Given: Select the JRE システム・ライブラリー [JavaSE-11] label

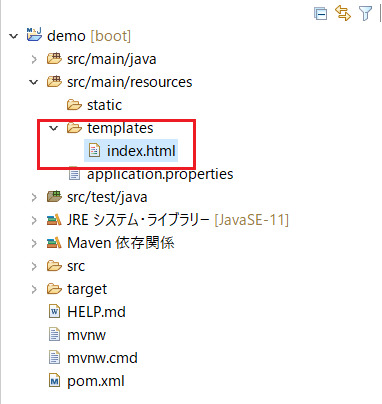Looking at the screenshot, I should click(178, 220).
